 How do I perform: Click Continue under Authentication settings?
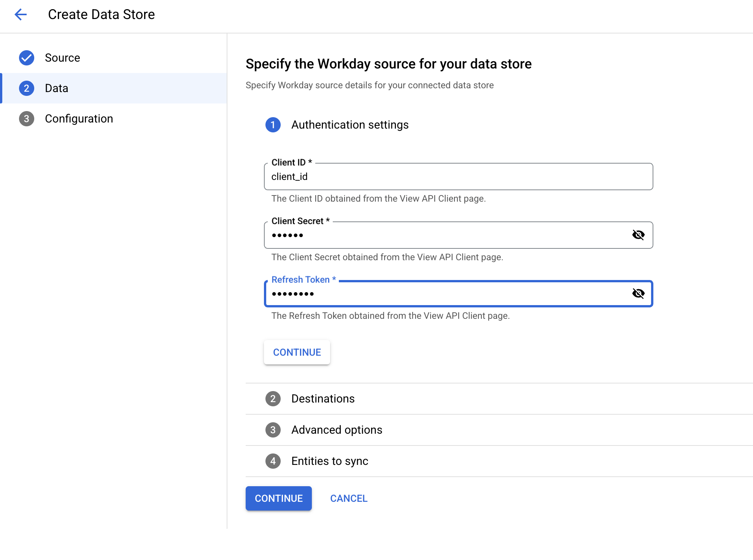pos(297,352)
